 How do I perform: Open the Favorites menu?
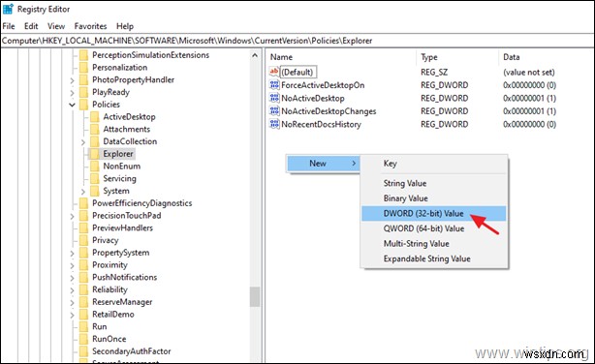point(90,26)
